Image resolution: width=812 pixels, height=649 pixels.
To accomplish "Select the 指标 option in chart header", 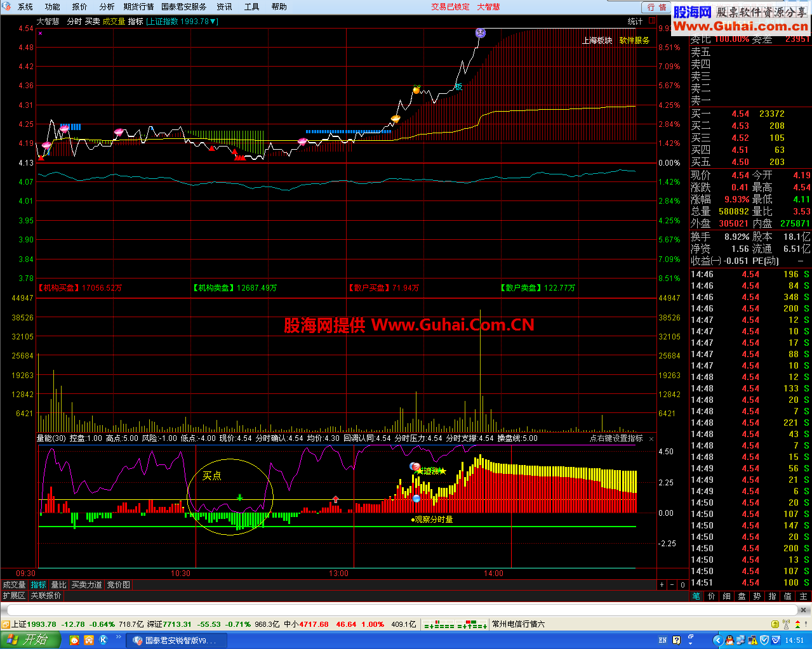I will pyautogui.click(x=136, y=22).
